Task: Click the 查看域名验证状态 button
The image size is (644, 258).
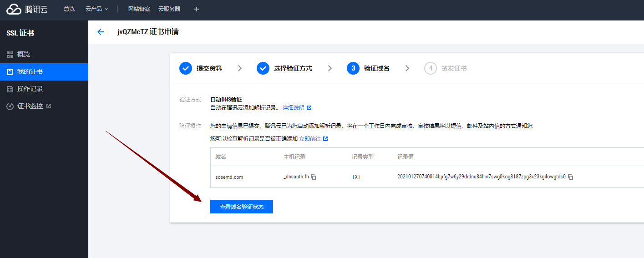Action: point(241,207)
